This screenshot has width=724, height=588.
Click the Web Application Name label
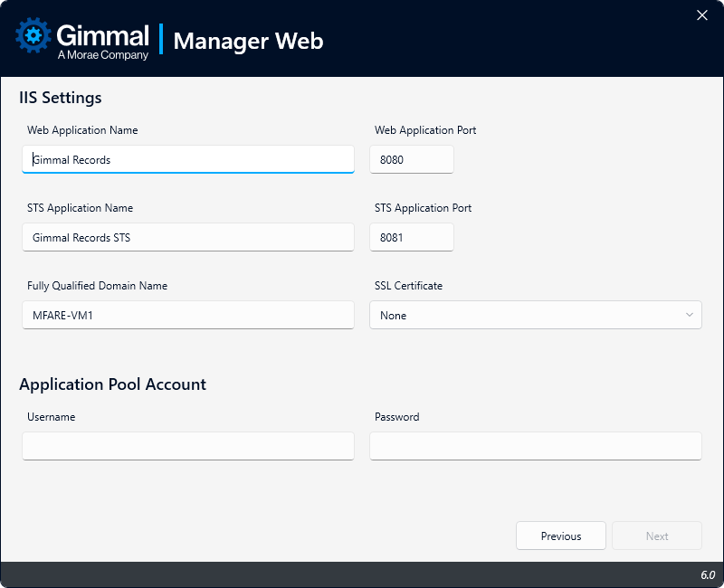82,130
